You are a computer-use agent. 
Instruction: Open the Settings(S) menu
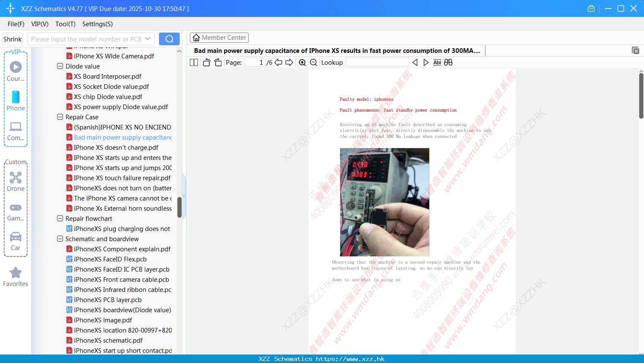click(98, 24)
